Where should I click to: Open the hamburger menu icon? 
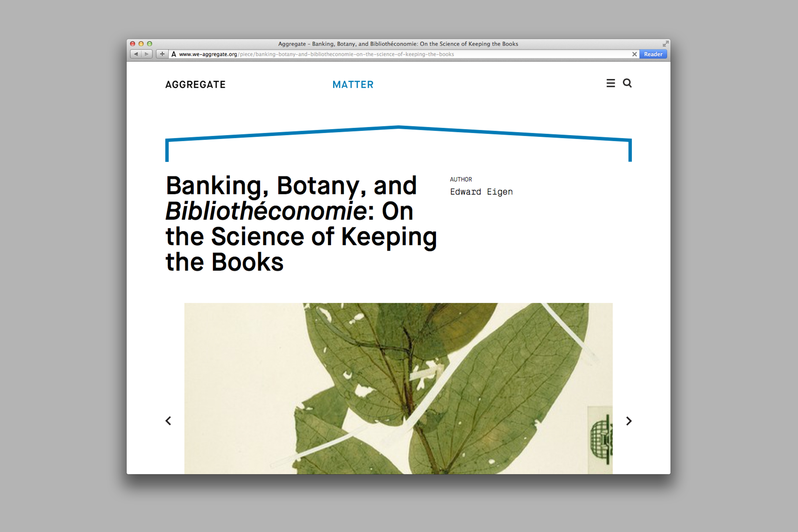point(610,83)
